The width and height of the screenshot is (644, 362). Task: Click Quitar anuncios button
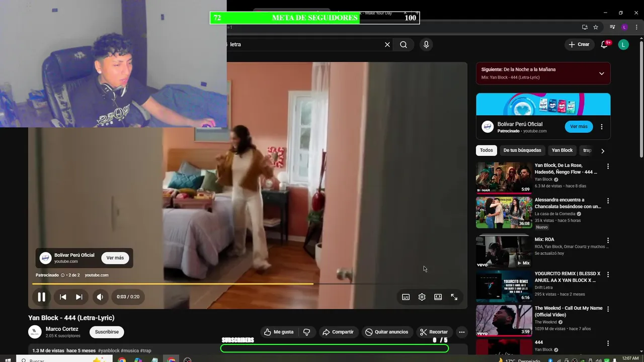(387, 332)
